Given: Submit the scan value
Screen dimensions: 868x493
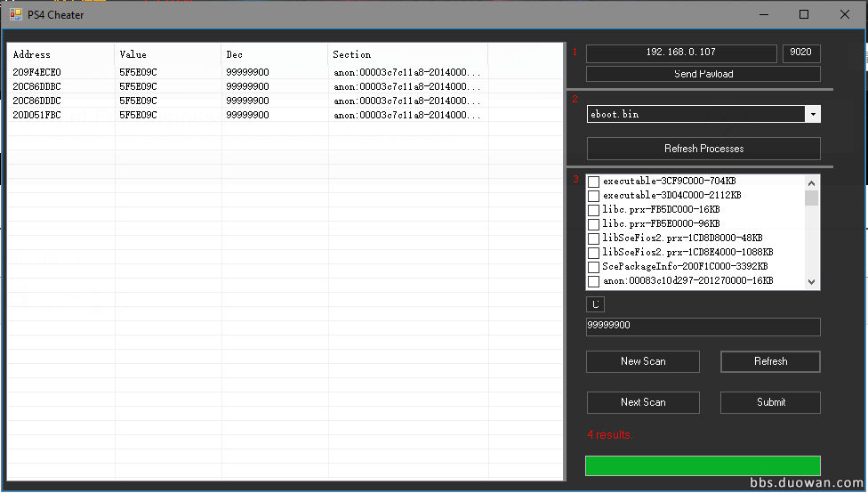Looking at the screenshot, I should tap(770, 402).
